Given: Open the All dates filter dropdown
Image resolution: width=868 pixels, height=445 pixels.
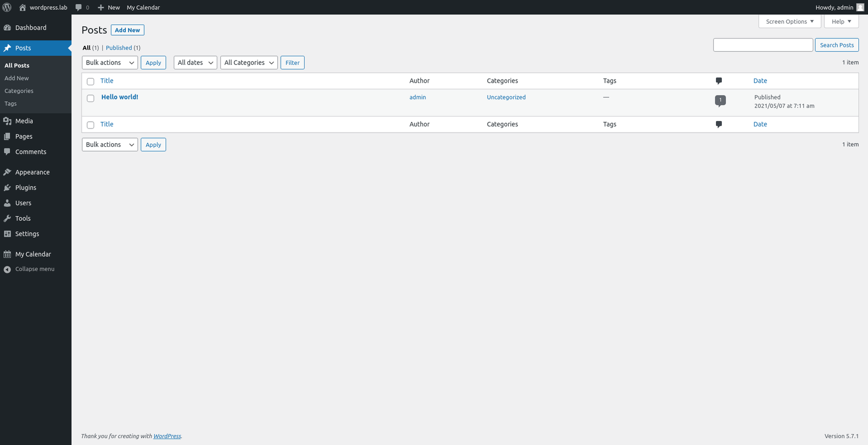Looking at the screenshot, I should point(195,63).
